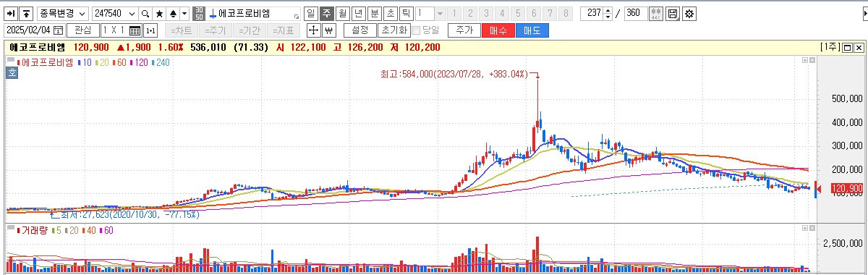Select the 일 daily period button
The width and height of the screenshot is (868, 275).
pyautogui.click(x=310, y=14)
